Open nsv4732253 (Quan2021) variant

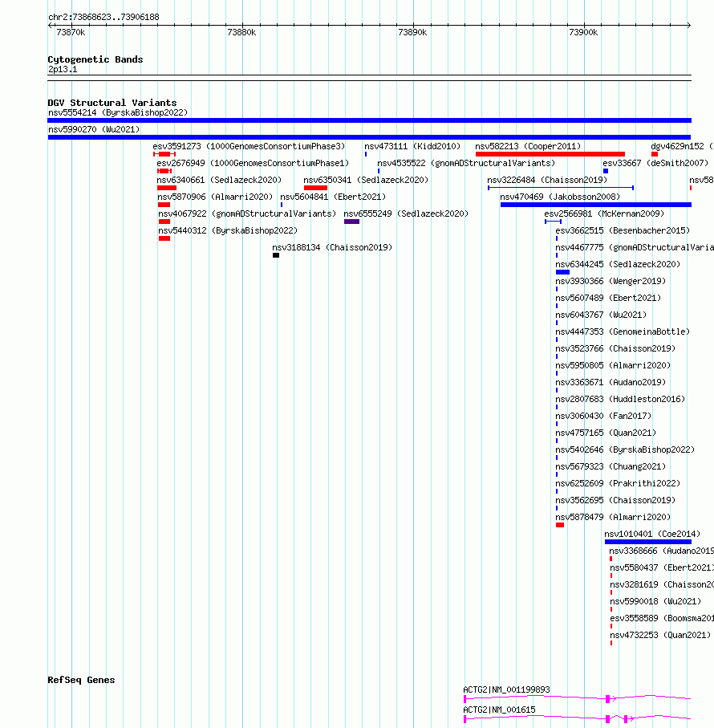pyautogui.click(x=660, y=635)
